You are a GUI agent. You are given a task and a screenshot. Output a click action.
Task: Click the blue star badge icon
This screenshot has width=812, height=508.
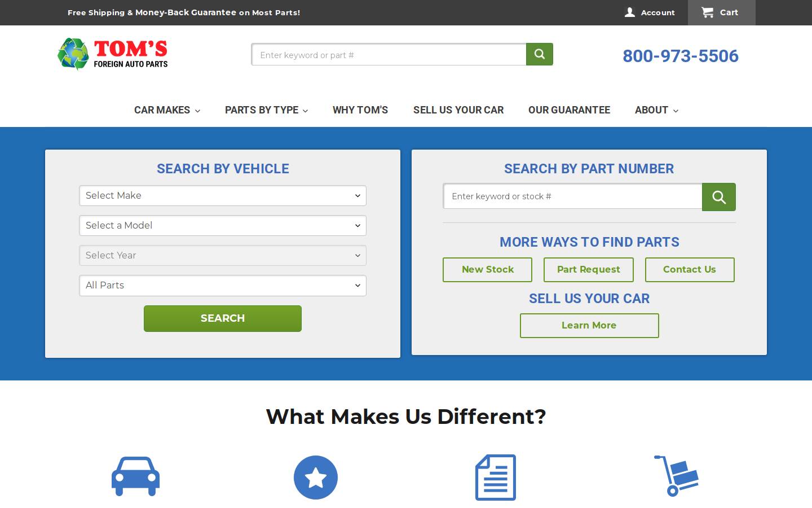pyautogui.click(x=316, y=478)
